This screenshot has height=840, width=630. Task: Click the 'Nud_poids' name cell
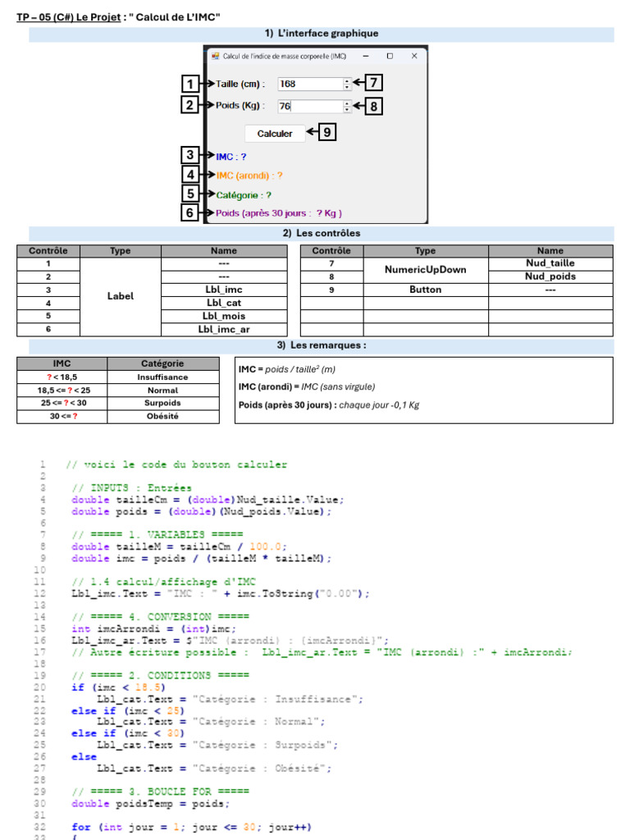(550, 276)
